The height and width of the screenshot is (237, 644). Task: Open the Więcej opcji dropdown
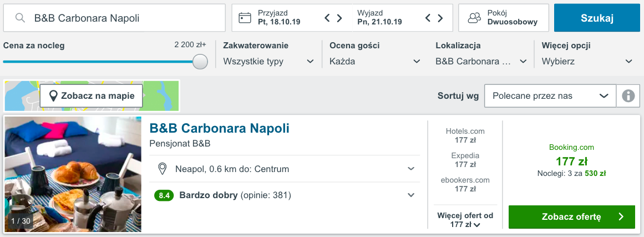(x=587, y=61)
